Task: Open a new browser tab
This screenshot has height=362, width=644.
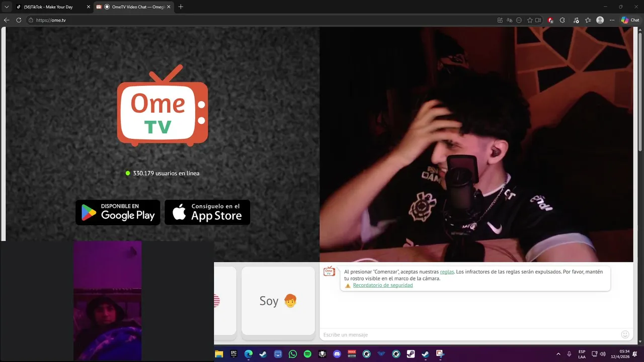Action: pyautogui.click(x=181, y=7)
